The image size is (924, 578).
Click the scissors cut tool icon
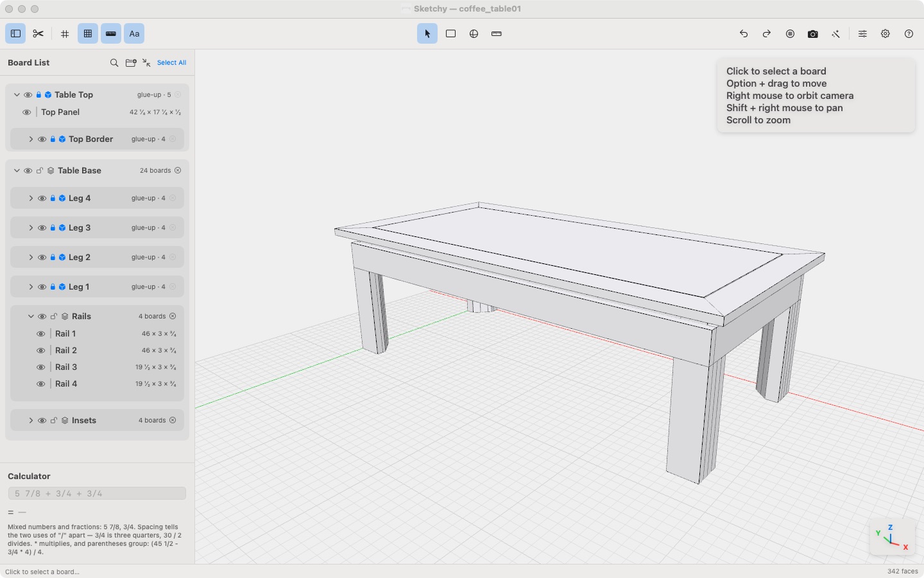pyautogui.click(x=38, y=33)
